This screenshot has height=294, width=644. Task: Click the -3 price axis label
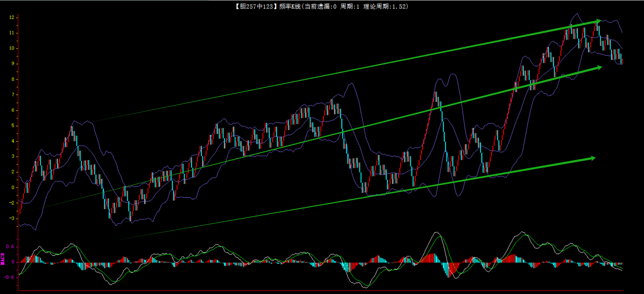[x=12, y=218]
